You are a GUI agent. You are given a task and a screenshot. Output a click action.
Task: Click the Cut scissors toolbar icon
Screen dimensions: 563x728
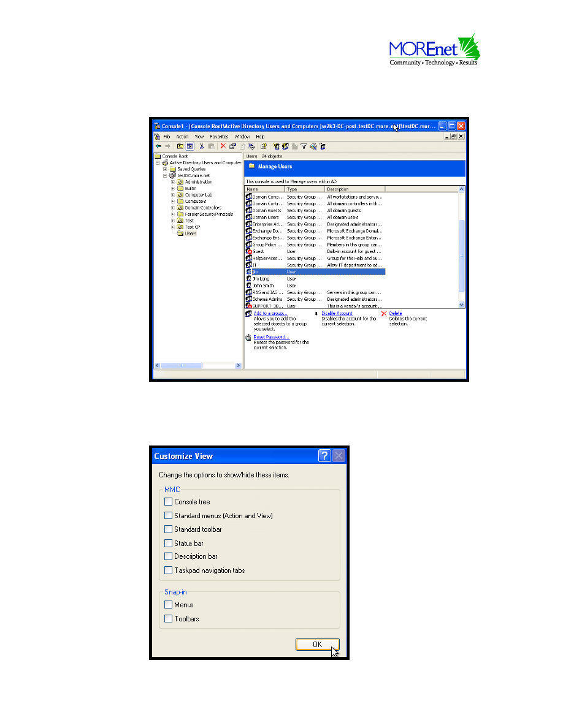click(201, 146)
